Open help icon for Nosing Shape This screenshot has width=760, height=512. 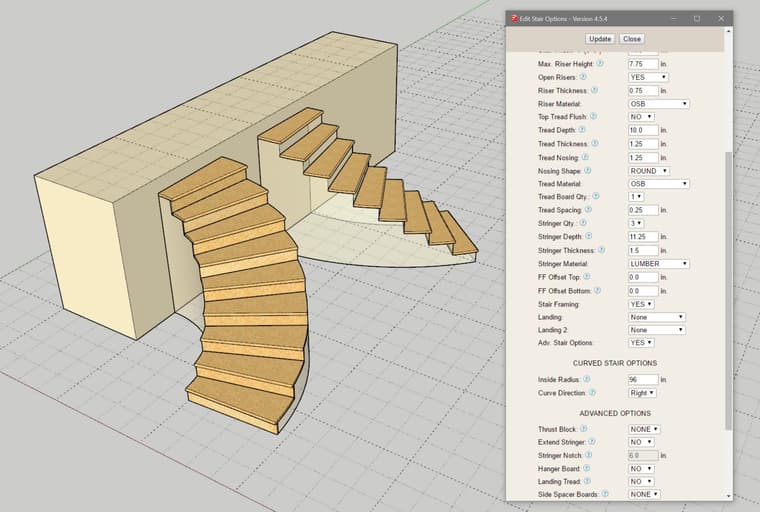coord(587,171)
